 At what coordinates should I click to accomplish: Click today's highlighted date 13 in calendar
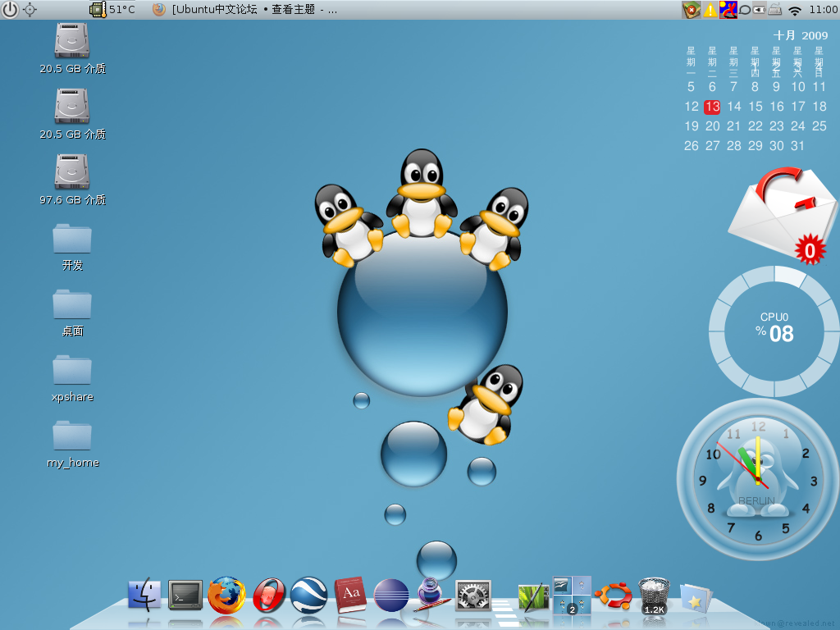click(712, 107)
